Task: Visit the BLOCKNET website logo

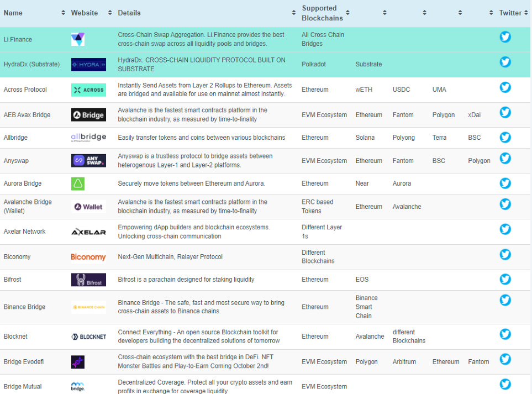Action: pyautogui.click(x=88, y=337)
